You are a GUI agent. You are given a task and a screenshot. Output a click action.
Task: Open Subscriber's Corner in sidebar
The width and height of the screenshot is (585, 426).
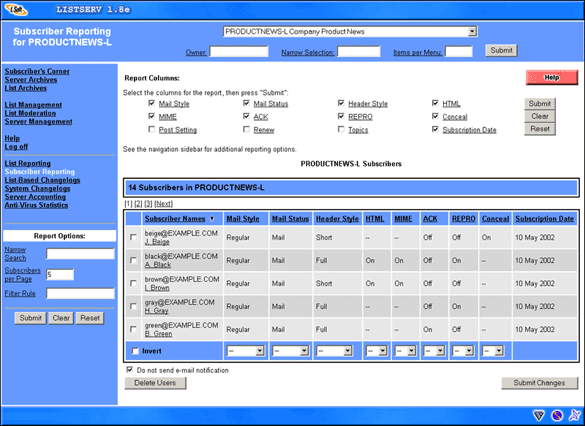pos(37,71)
